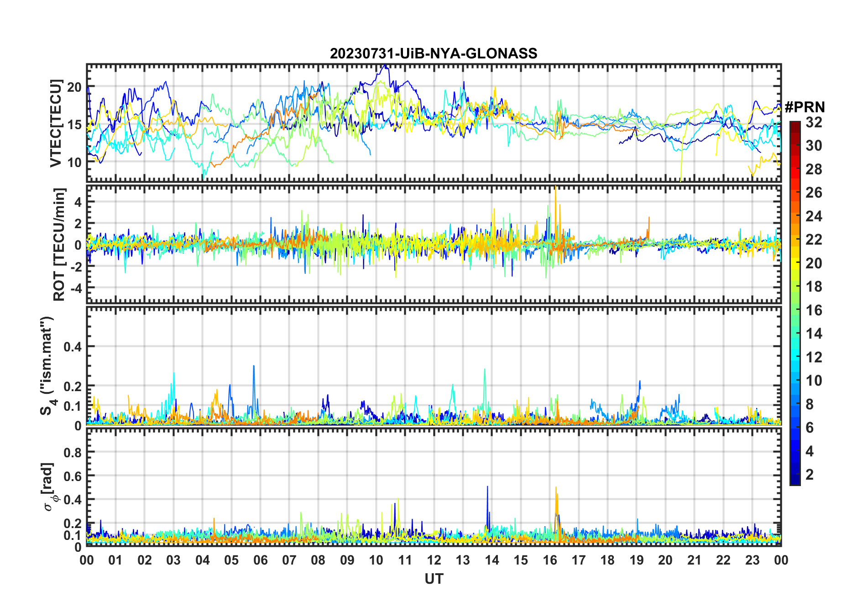Click the plot title 20230731-UiB-NYA-GLONASS
The image size is (868, 607).
click(434, 53)
